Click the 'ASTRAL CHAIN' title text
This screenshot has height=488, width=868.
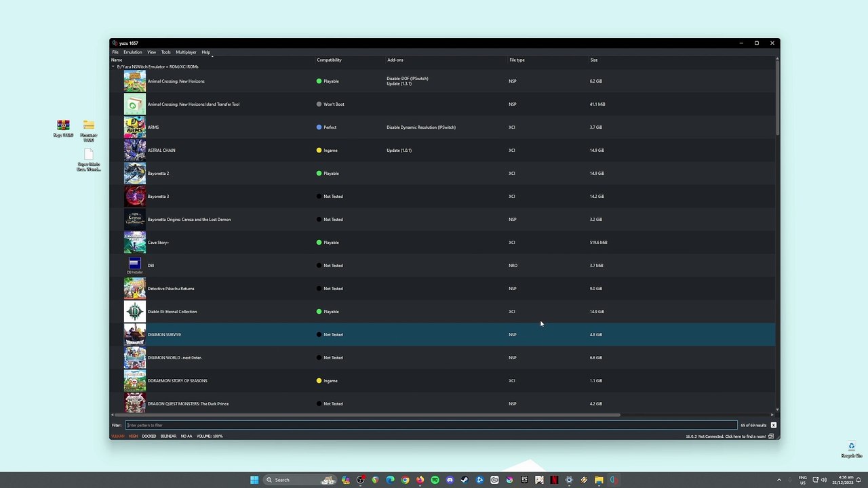161,150
